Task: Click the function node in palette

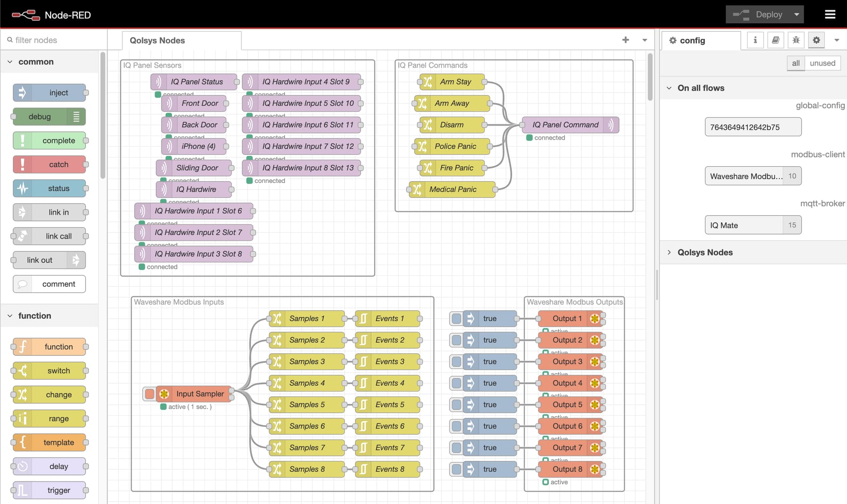Action: pos(49,347)
